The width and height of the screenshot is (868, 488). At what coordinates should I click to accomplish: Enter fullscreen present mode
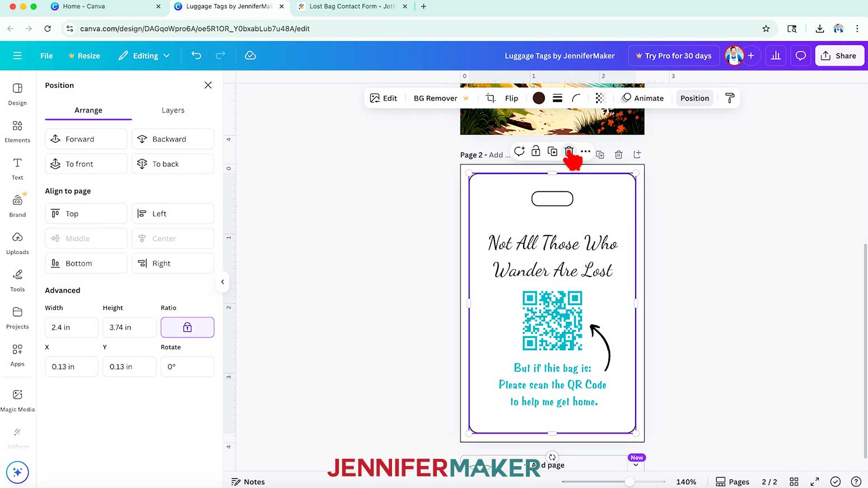tap(815, 482)
